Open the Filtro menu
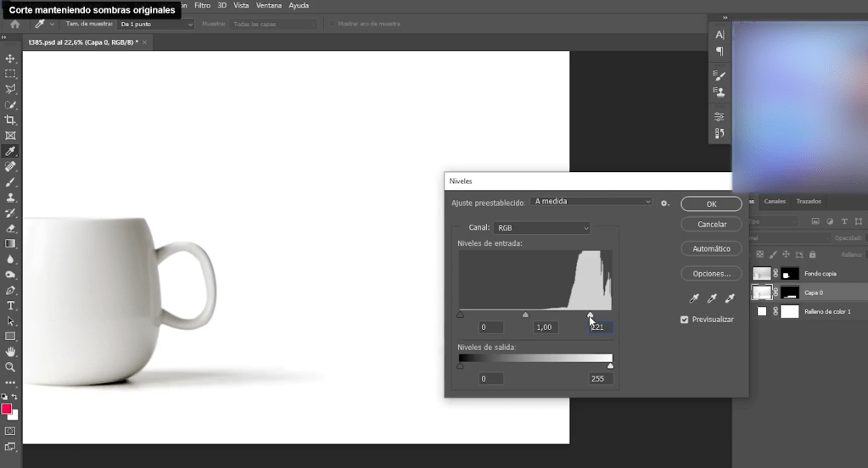Image resolution: width=868 pixels, height=468 pixels. click(202, 5)
